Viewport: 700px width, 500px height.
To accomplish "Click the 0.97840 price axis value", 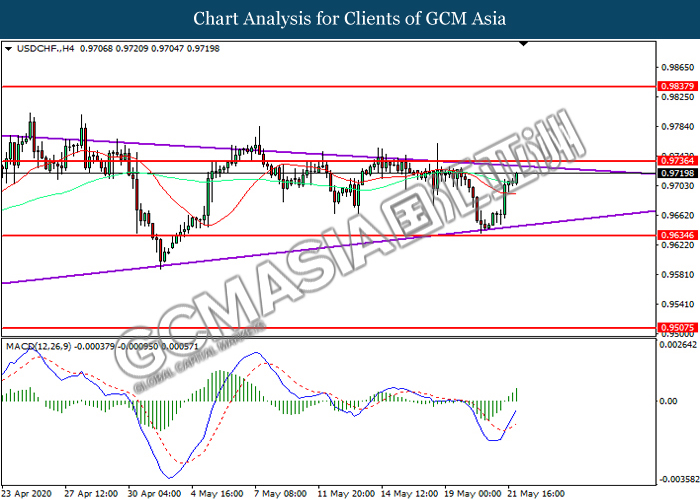I will pos(678,127).
